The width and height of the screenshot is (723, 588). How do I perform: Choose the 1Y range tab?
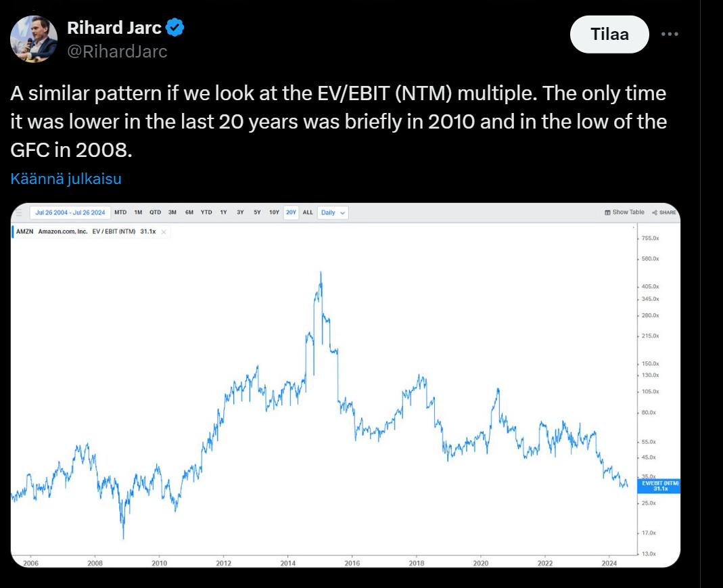pyautogui.click(x=223, y=212)
